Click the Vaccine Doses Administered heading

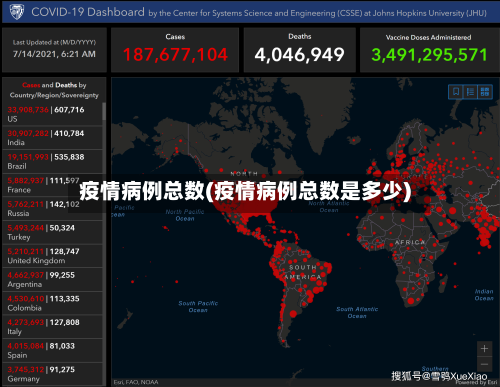point(429,37)
